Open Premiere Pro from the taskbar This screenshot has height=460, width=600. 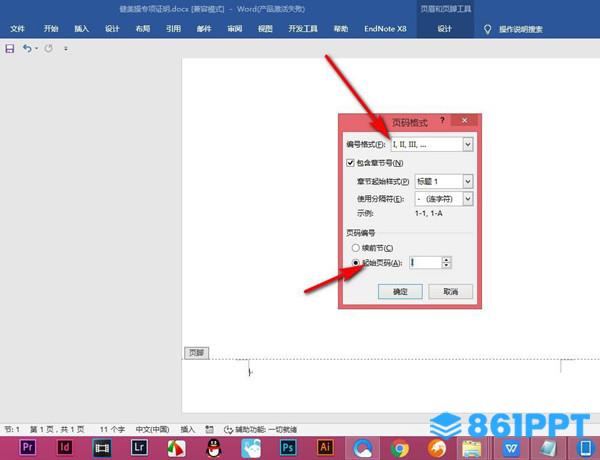click(x=28, y=447)
